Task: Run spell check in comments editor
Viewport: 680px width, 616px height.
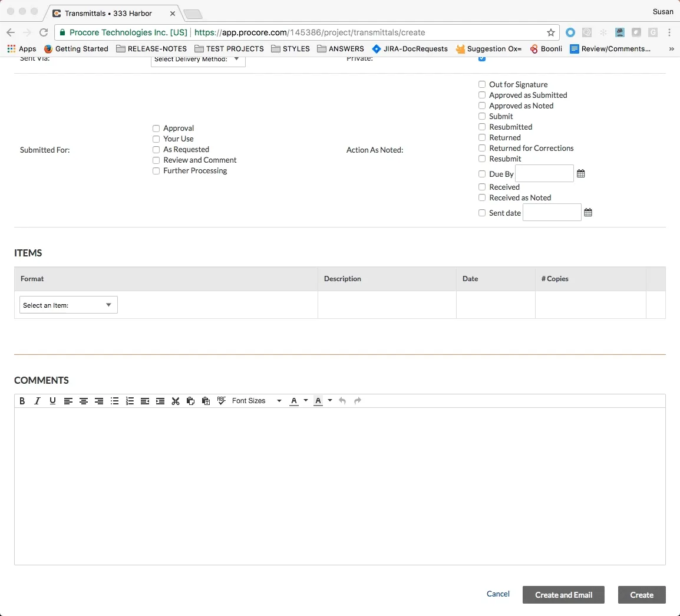Action: [x=221, y=400]
